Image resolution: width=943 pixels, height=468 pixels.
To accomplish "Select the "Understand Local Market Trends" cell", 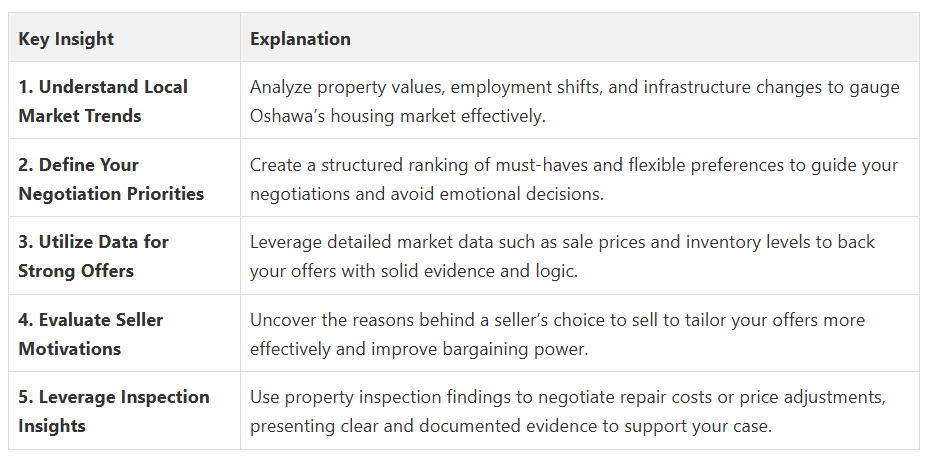I will click(x=103, y=101).
